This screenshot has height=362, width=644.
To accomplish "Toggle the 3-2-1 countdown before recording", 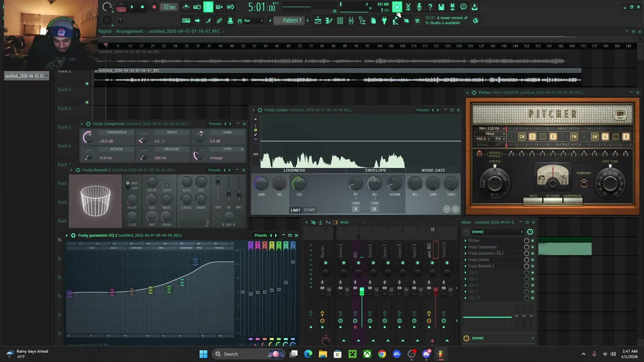I will 208,7.
